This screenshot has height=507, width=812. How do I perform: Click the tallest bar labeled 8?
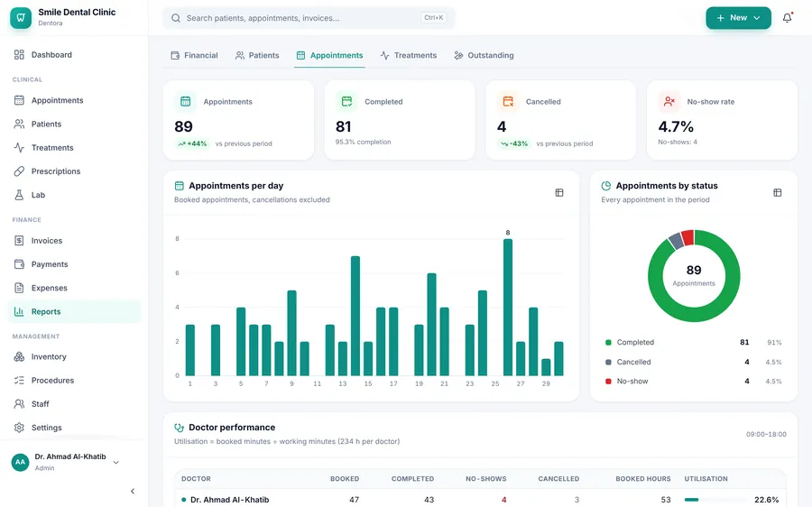click(508, 307)
